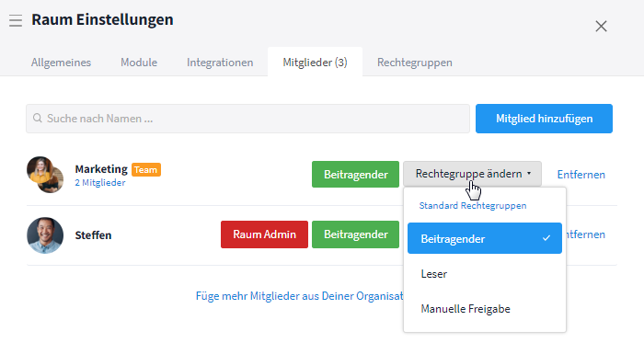The image size is (644, 343).
Task: Click the Füge mehr Mitglieder link
Action: click(x=299, y=296)
